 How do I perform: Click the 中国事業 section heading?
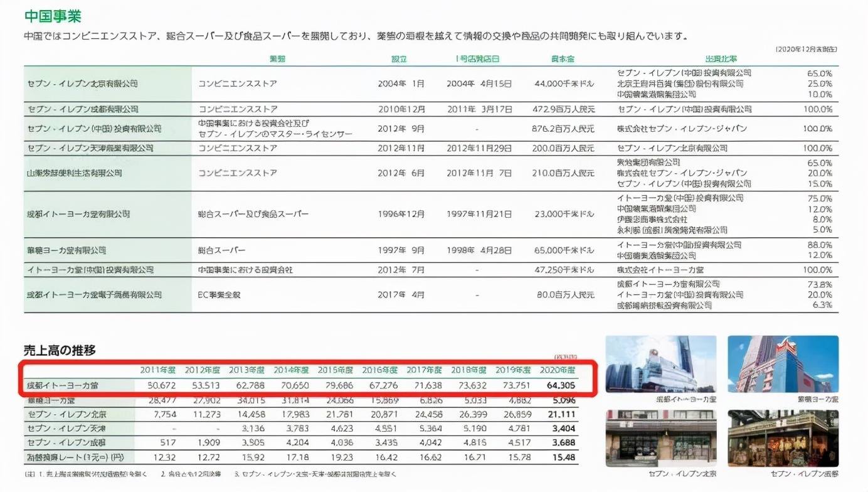(x=53, y=16)
